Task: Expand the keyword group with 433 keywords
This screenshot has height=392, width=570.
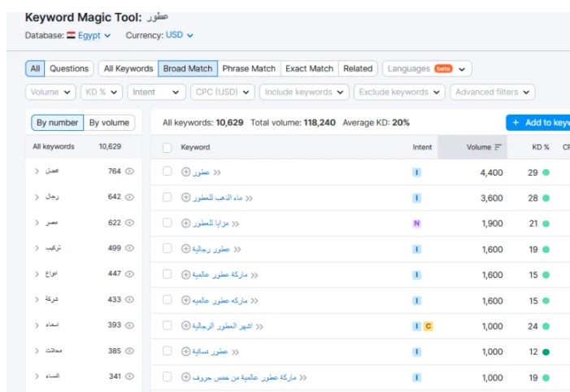Action: tap(37, 299)
